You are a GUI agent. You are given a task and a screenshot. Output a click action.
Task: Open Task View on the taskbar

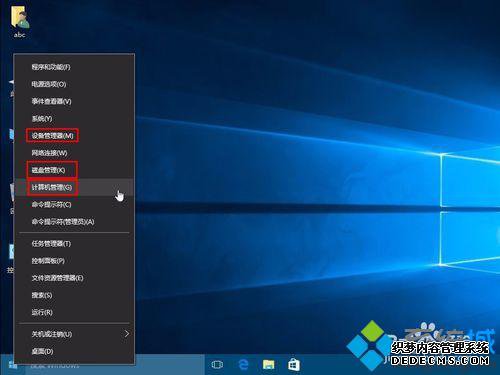(x=217, y=365)
